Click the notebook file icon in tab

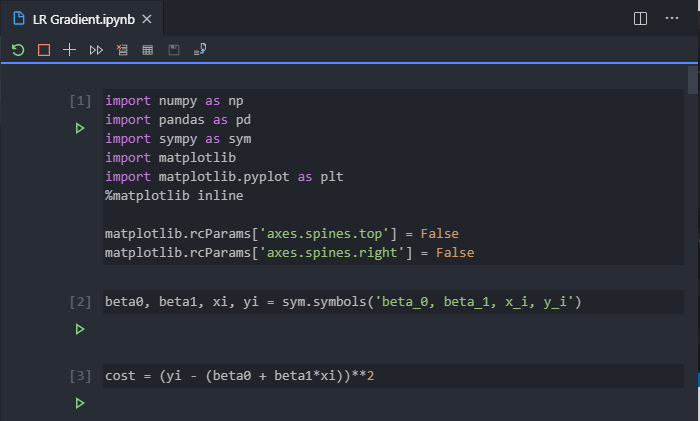(x=20, y=19)
